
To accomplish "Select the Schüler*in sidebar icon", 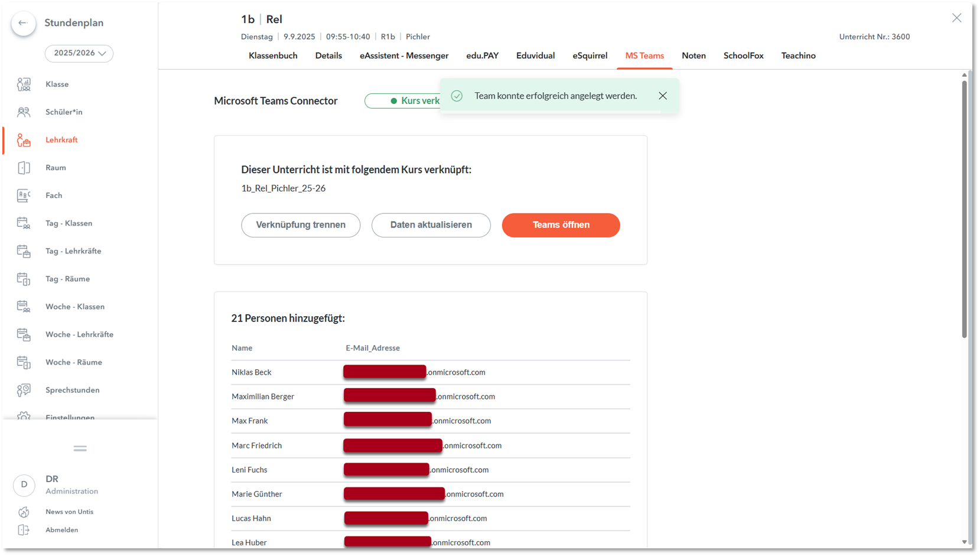I will coord(24,112).
